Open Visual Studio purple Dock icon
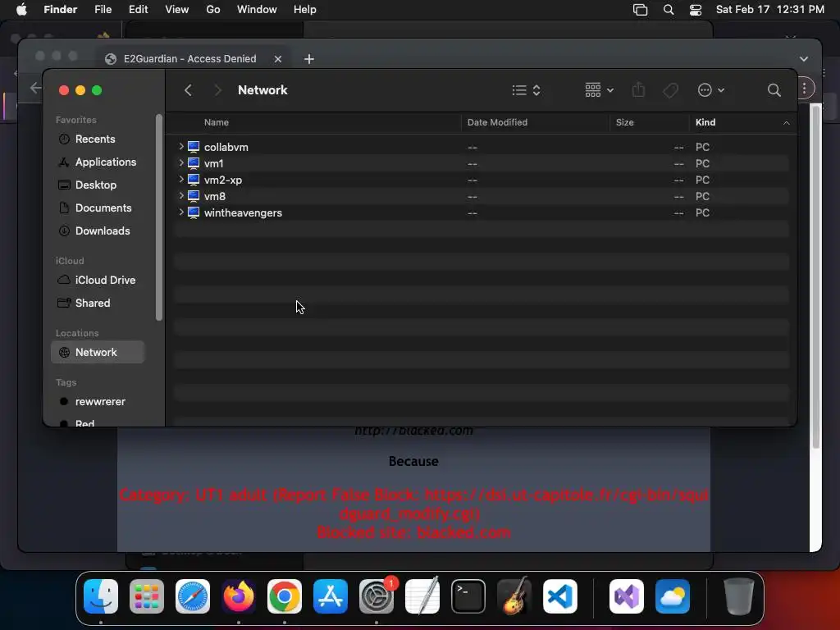 [626, 596]
